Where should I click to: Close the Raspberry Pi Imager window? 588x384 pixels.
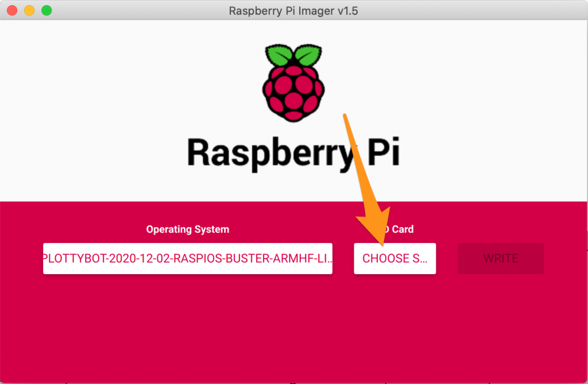12,10
